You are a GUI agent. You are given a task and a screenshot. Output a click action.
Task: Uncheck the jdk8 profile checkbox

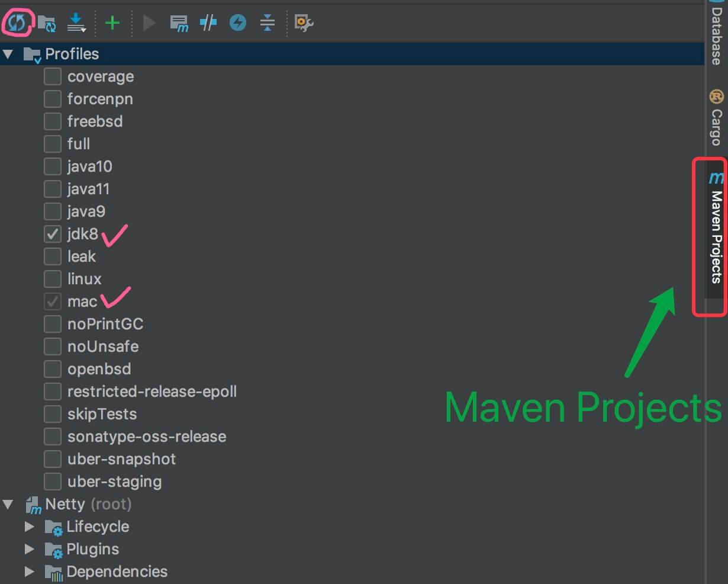53,234
